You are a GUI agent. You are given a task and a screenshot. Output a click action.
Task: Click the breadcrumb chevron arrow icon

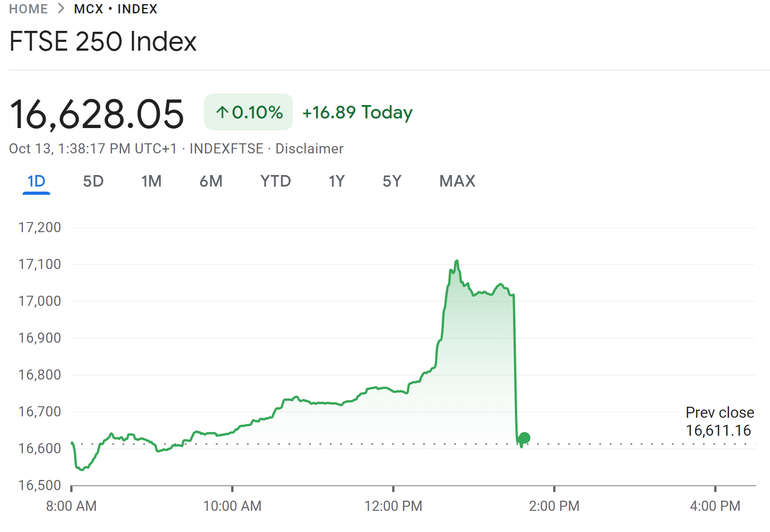coord(61,9)
